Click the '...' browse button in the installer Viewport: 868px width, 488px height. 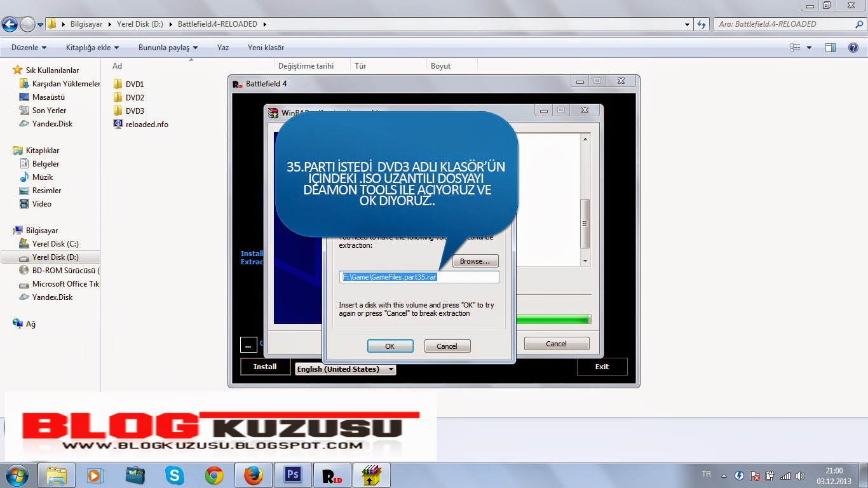coord(248,344)
